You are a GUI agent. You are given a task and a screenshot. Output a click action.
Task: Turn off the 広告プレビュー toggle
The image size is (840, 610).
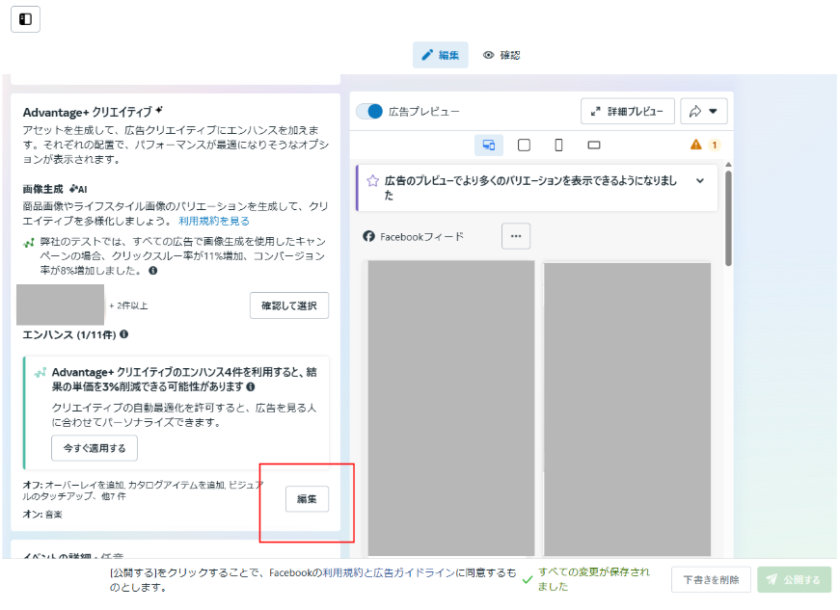pyautogui.click(x=370, y=111)
